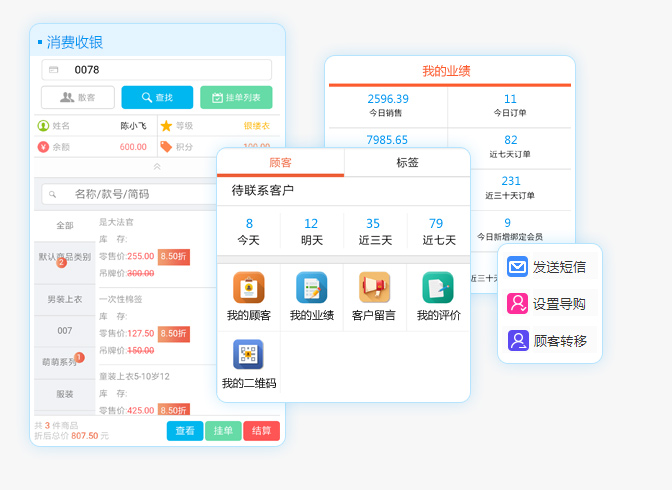The image size is (672, 490).
Task: Click the 名称/款号/简码 product search field
Action: click(130, 194)
